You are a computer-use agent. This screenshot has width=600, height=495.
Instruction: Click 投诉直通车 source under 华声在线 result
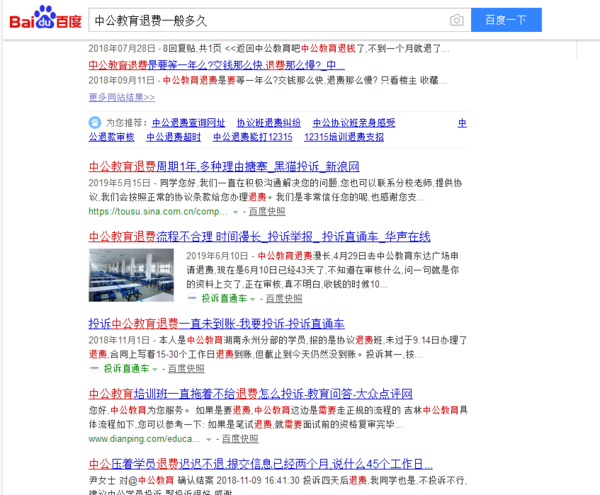[224, 298]
